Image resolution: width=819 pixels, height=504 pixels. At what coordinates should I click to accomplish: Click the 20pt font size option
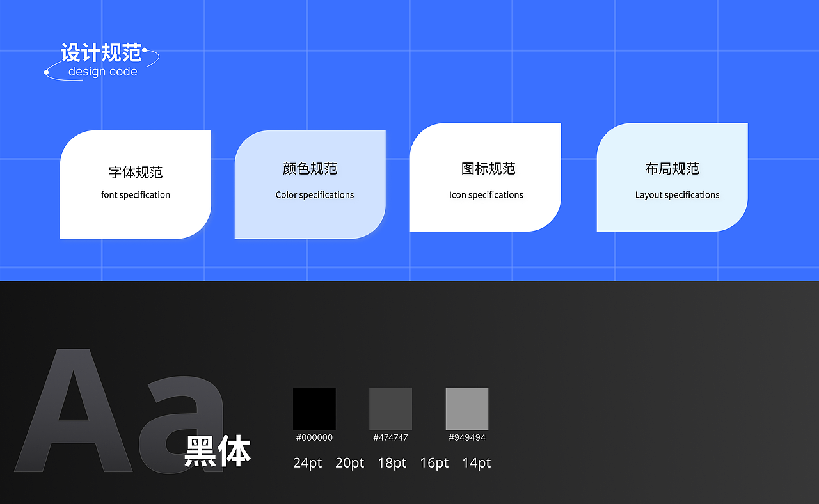349,462
